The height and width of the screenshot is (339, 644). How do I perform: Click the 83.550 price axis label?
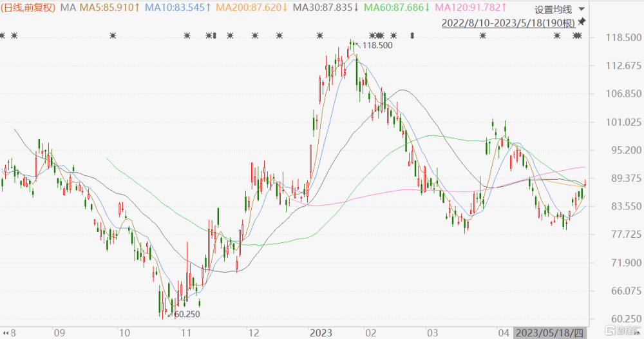(626, 206)
